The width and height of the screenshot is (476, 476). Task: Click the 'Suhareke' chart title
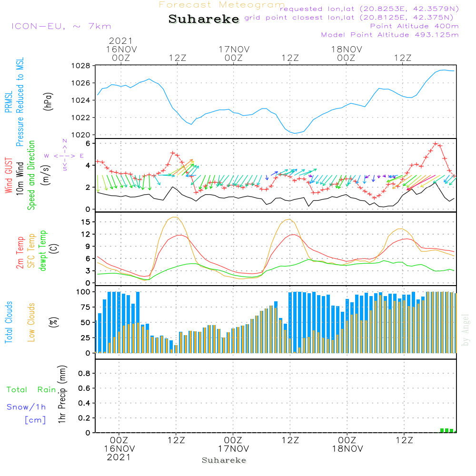click(204, 19)
